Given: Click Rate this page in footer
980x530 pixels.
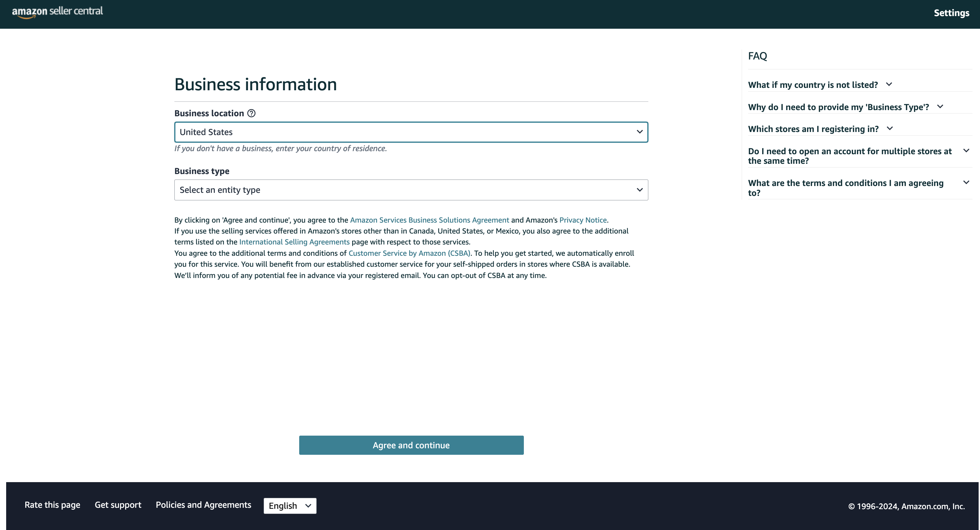Looking at the screenshot, I should pos(53,505).
